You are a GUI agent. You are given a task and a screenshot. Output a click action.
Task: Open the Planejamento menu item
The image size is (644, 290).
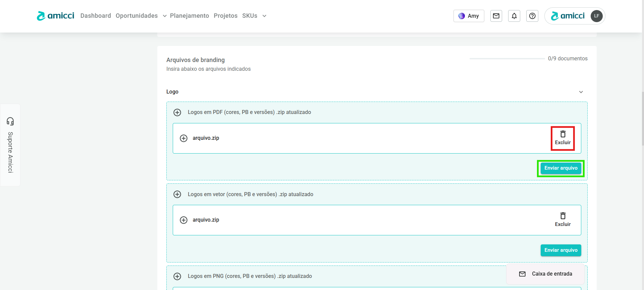click(x=189, y=16)
